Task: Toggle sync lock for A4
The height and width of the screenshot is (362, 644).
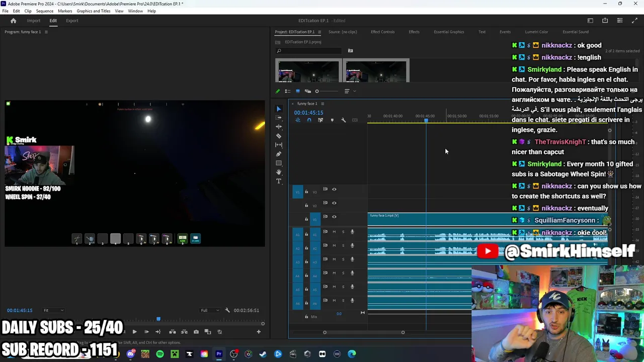Action: (325, 273)
